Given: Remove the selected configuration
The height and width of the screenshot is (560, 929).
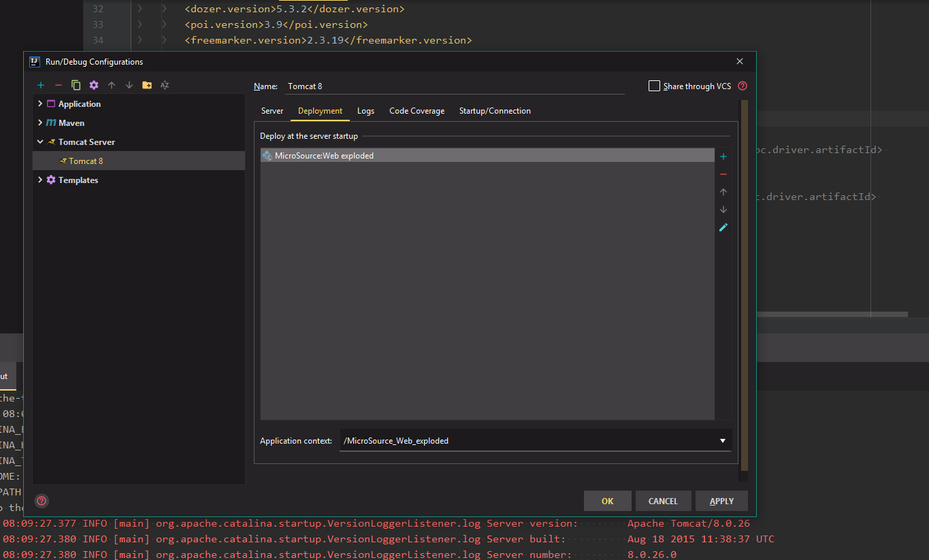Looking at the screenshot, I should tap(59, 84).
